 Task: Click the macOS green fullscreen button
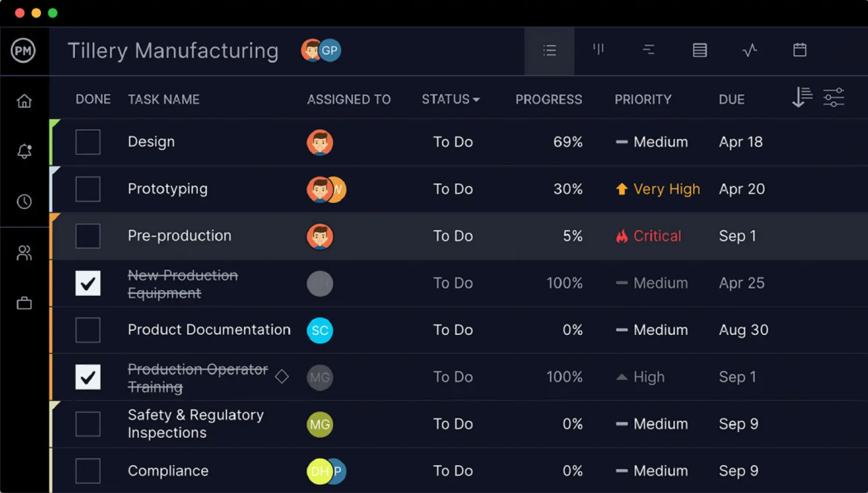(53, 13)
